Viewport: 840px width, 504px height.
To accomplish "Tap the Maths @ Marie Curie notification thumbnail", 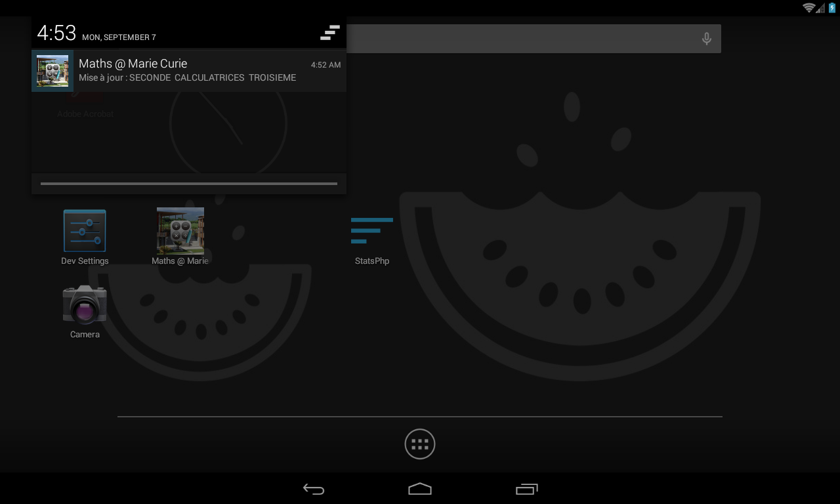I will pyautogui.click(x=52, y=71).
